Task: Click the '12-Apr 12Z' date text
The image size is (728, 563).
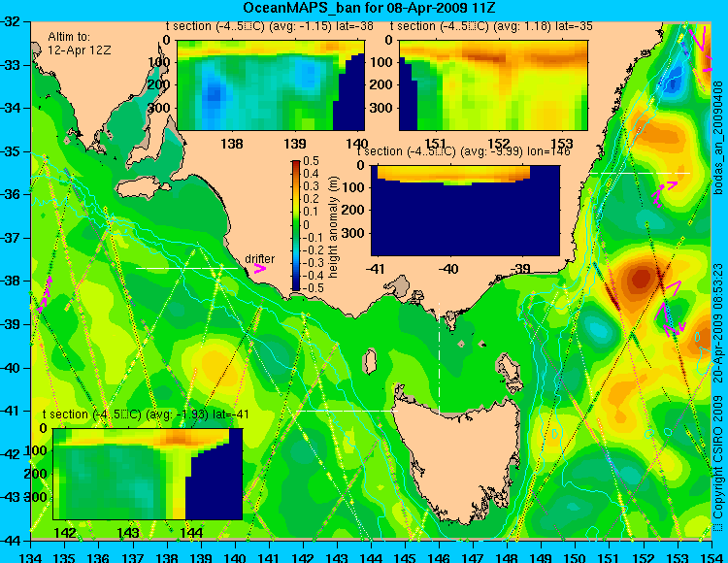Action: (80, 50)
